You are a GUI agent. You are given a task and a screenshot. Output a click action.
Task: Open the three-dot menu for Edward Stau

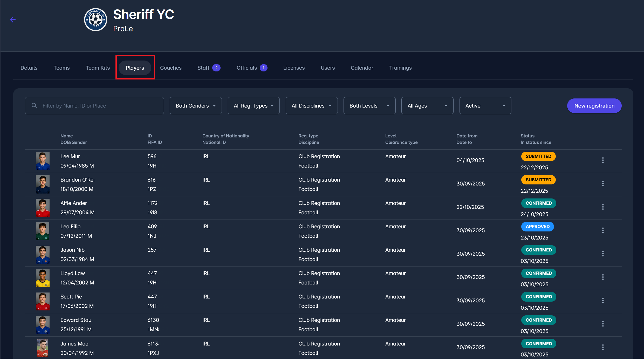coord(603,324)
